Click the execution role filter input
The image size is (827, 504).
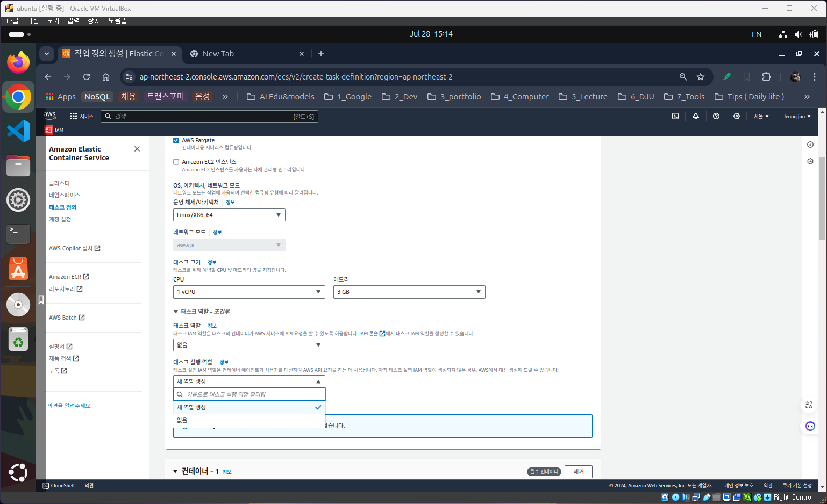tap(249, 394)
